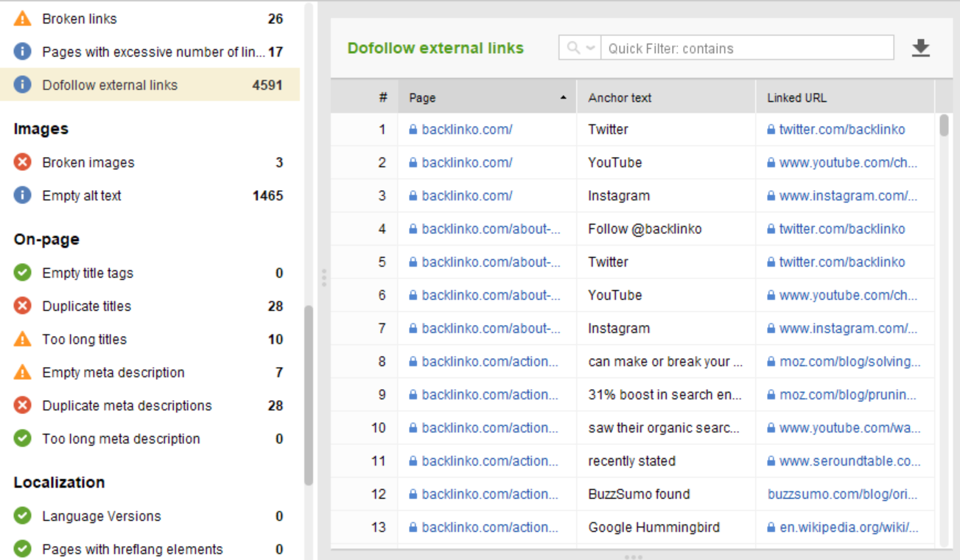Click '31% boost in search en...' cell
The width and height of the screenshot is (960, 560).
pos(666,394)
